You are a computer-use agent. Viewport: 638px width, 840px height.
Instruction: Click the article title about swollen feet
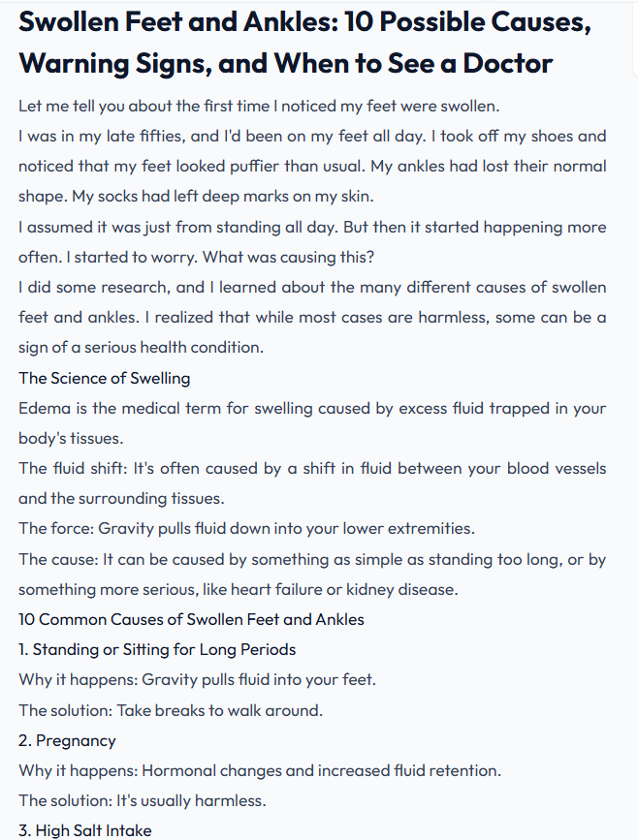tap(304, 43)
